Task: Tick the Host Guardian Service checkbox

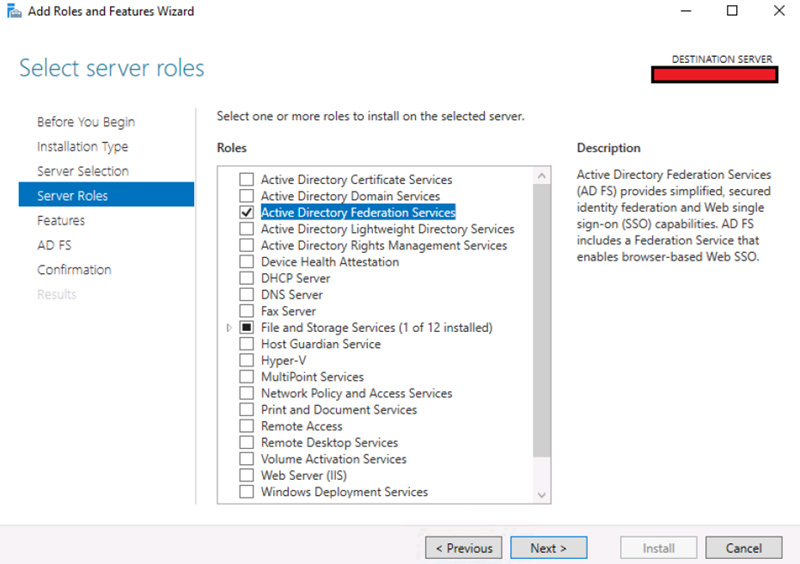Action: pyautogui.click(x=246, y=344)
